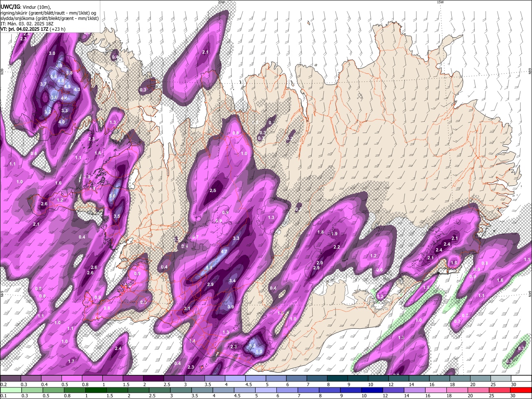The height and width of the screenshot is (399, 532).
Task: Click the bright pink 0.5 swatch in upper legend row
Action: pos(71,379)
